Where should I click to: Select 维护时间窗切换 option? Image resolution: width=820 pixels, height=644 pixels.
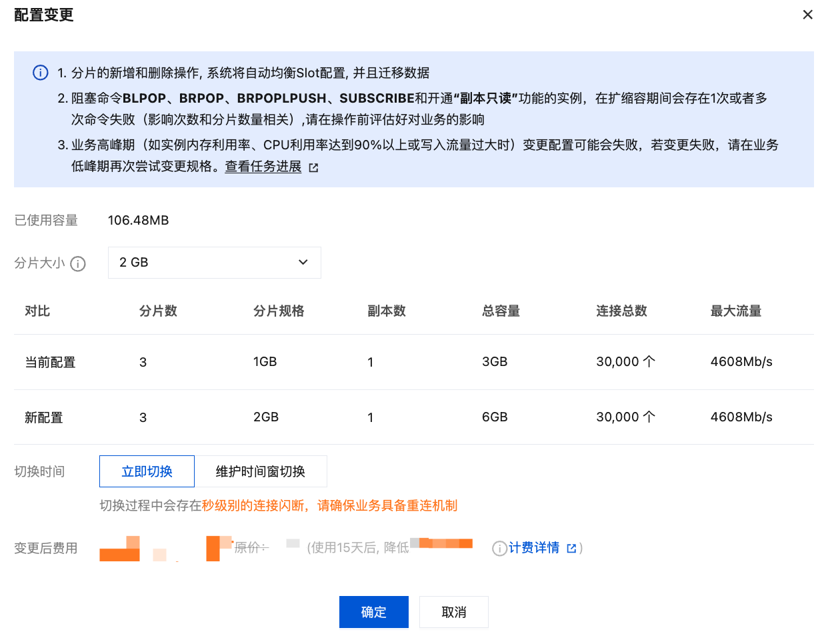tap(260, 471)
